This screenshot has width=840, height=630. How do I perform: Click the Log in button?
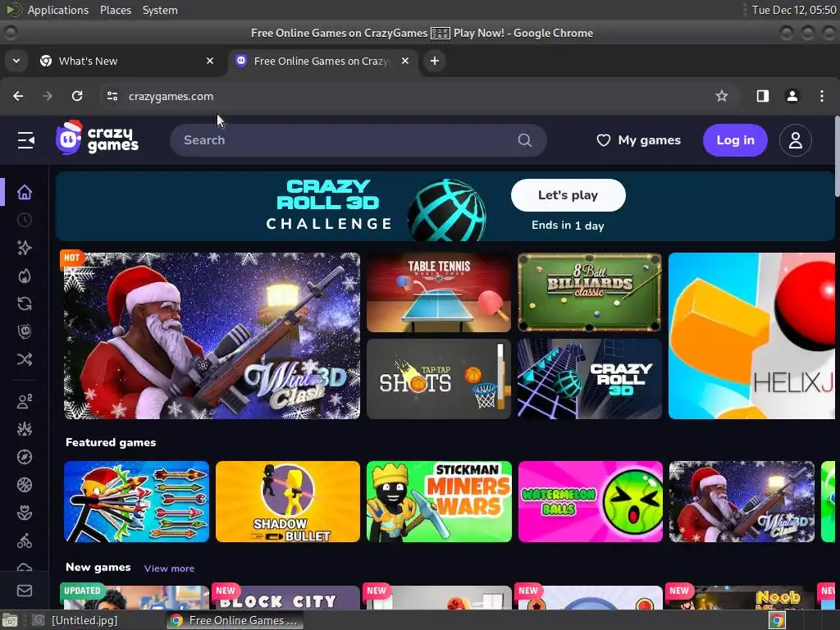(735, 140)
